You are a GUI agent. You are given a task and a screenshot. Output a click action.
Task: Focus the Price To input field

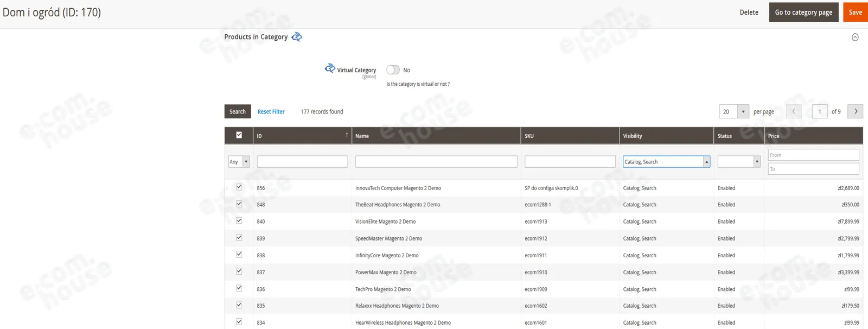point(814,169)
